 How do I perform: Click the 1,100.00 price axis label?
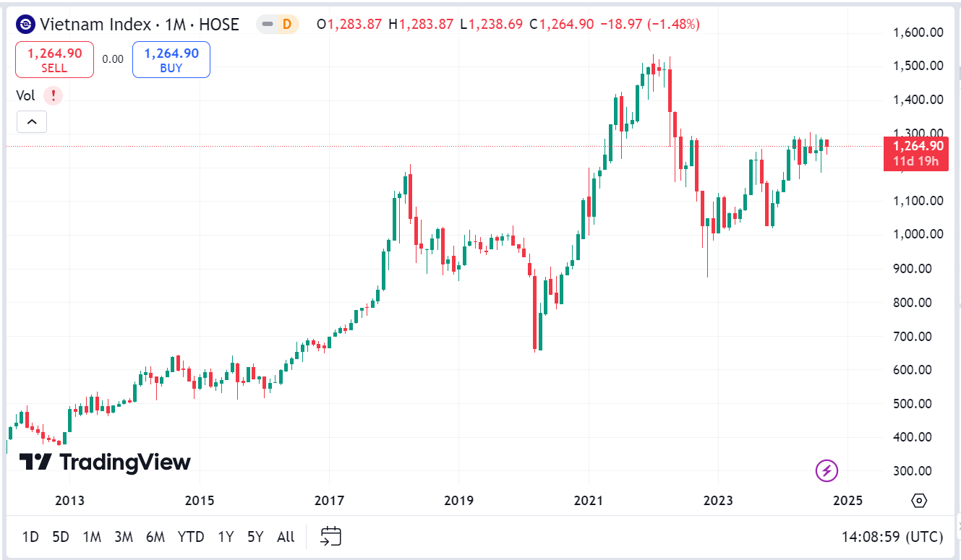pyautogui.click(x=918, y=201)
